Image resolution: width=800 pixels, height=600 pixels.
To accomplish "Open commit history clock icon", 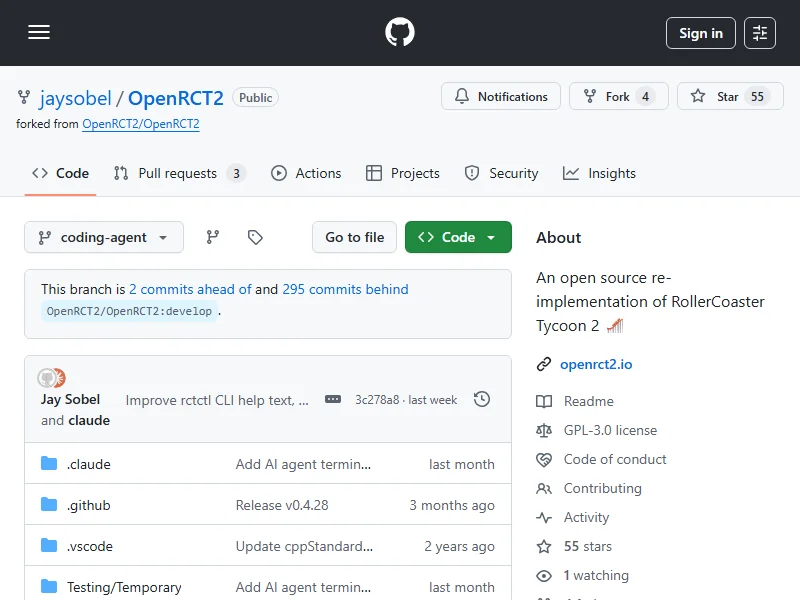I will pyautogui.click(x=482, y=399).
